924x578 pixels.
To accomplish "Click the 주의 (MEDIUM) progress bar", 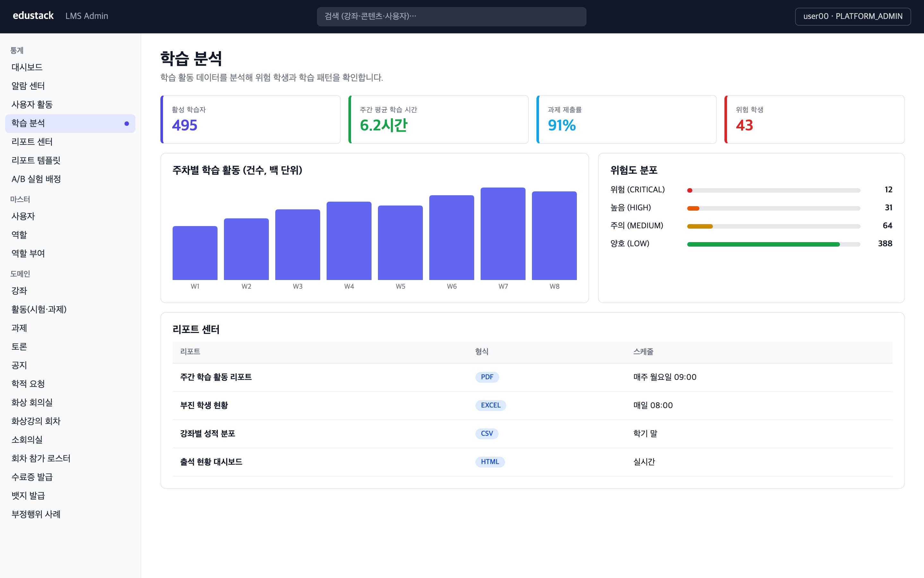I will click(x=774, y=226).
